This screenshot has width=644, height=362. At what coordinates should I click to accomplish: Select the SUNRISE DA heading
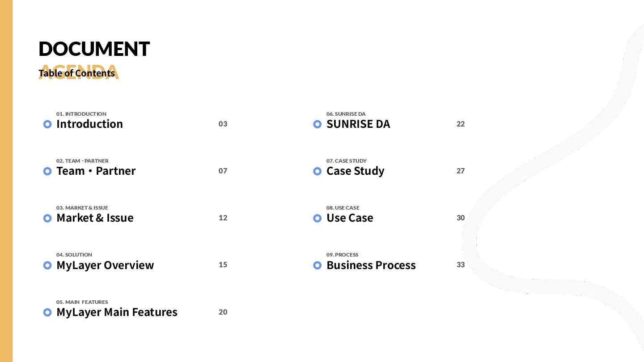click(x=358, y=124)
